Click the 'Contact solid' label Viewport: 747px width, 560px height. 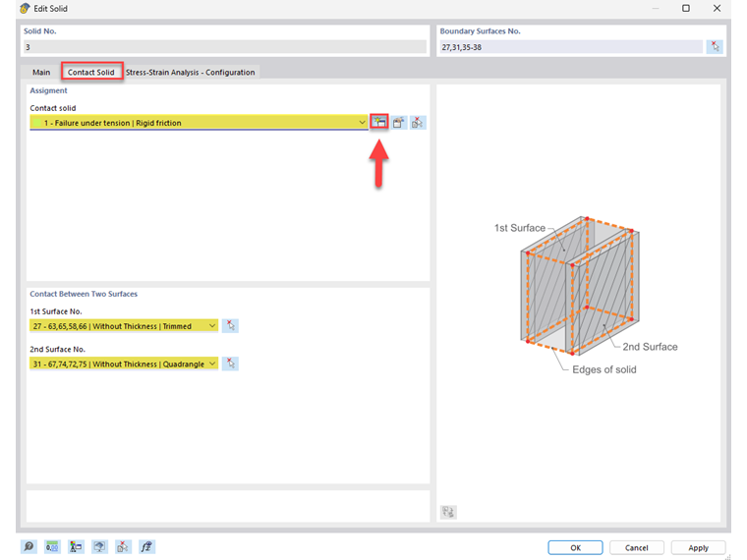53,108
